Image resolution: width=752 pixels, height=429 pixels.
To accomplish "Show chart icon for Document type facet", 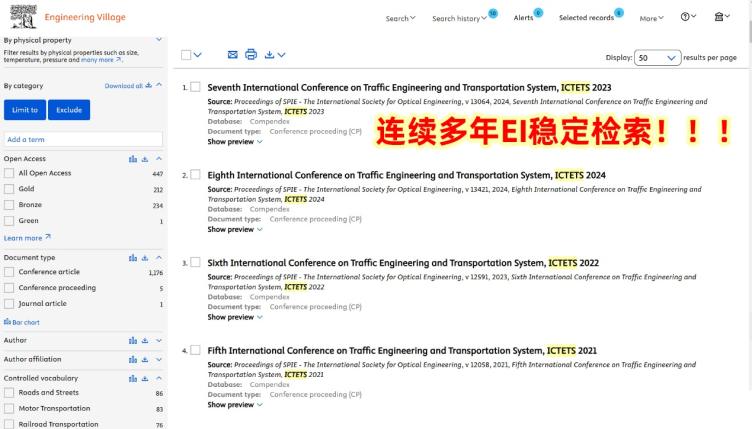I will [133, 258].
